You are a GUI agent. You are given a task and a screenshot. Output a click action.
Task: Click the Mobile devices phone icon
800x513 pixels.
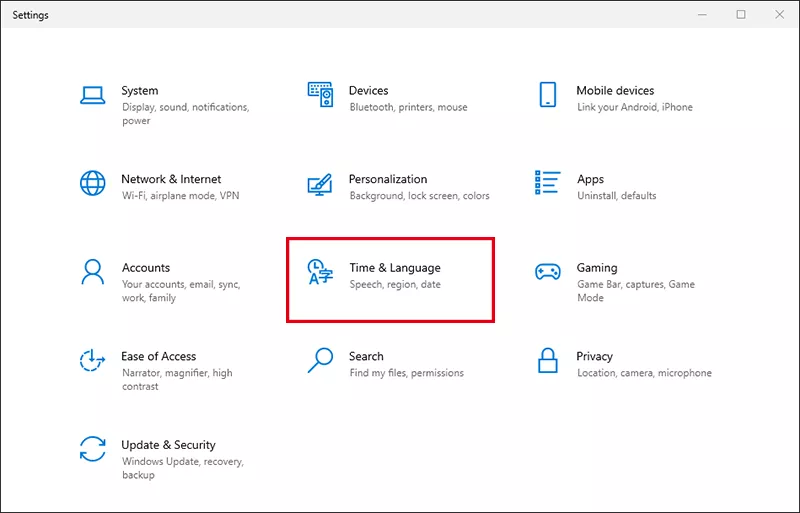(547, 95)
